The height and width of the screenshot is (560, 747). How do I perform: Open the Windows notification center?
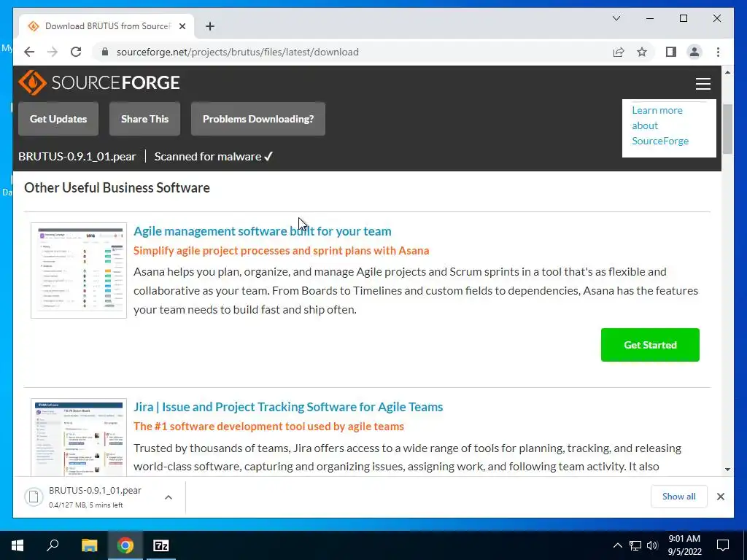[723, 545]
